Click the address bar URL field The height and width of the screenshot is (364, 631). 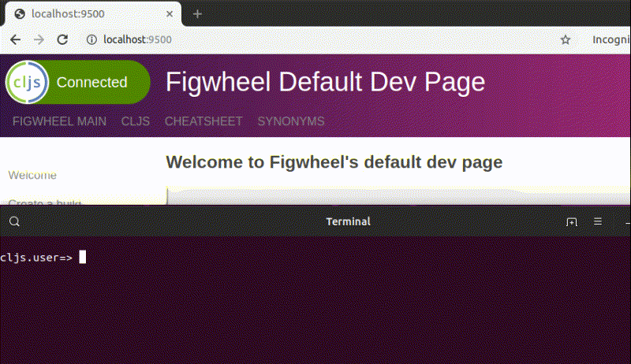tap(136, 39)
